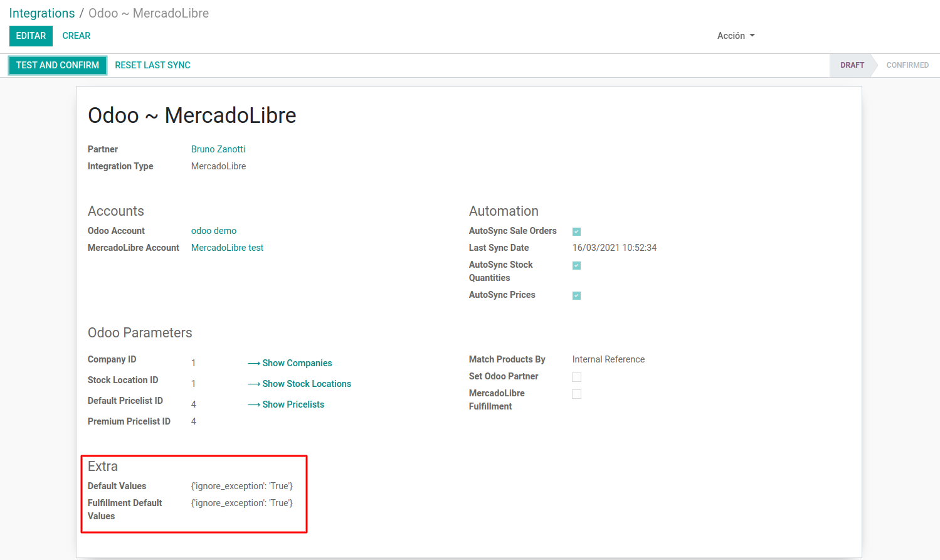This screenshot has height=560, width=940.
Task: Open partner Bruno Zanotti link
Action: click(x=218, y=149)
